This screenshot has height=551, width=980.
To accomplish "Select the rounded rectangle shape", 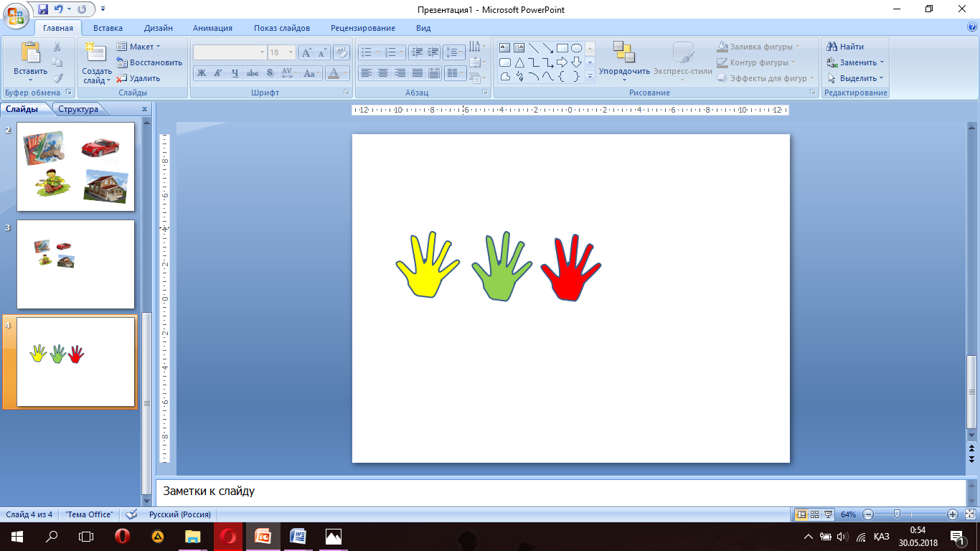I will (504, 62).
